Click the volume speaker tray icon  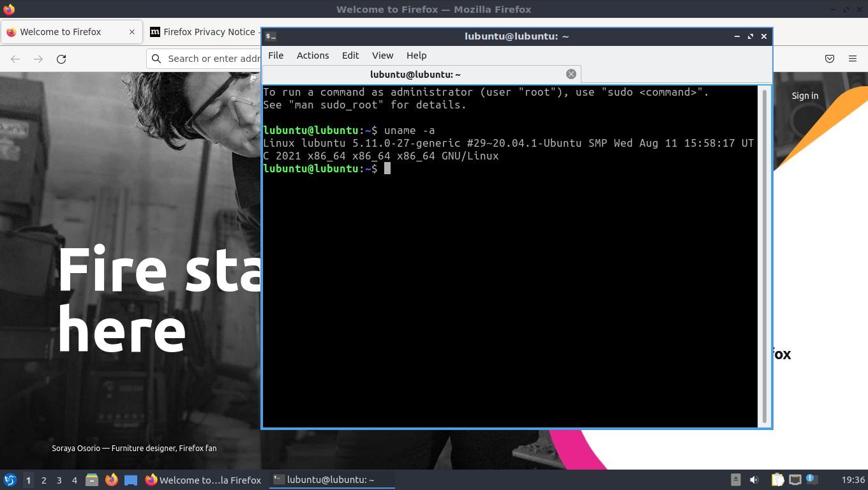pos(754,480)
